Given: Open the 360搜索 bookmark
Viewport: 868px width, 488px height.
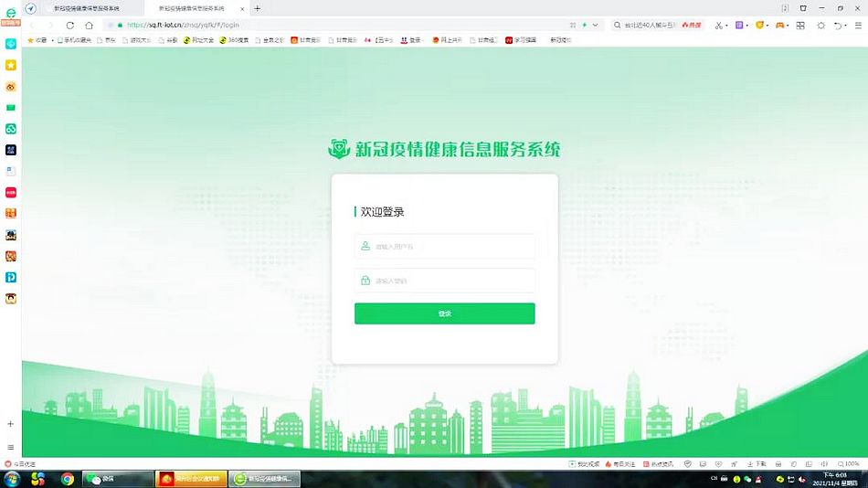Looking at the screenshot, I should click(x=233, y=40).
